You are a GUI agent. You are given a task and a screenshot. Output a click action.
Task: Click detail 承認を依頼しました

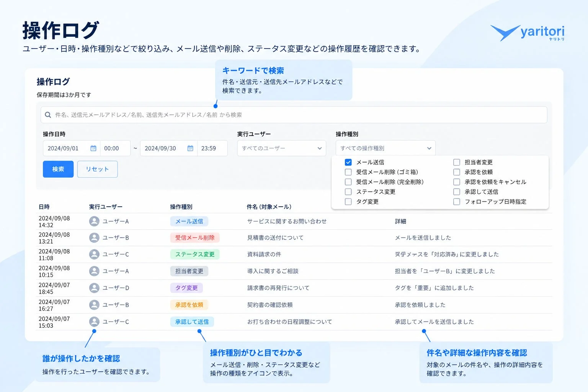point(420,305)
